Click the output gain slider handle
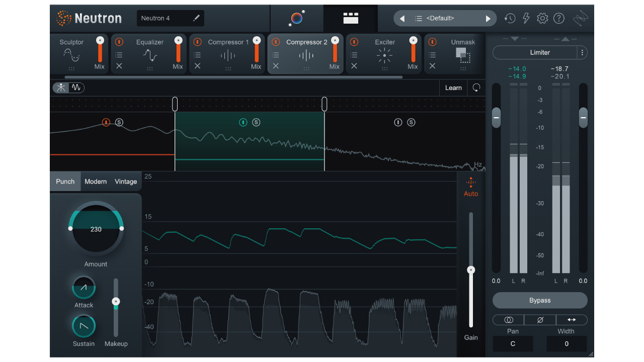Image resolution: width=644 pixels, height=362 pixels. click(x=583, y=118)
